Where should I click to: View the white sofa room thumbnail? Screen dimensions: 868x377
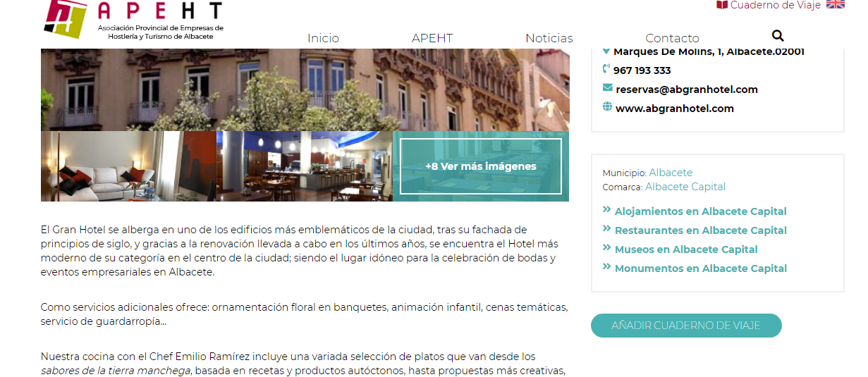[128, 166]
